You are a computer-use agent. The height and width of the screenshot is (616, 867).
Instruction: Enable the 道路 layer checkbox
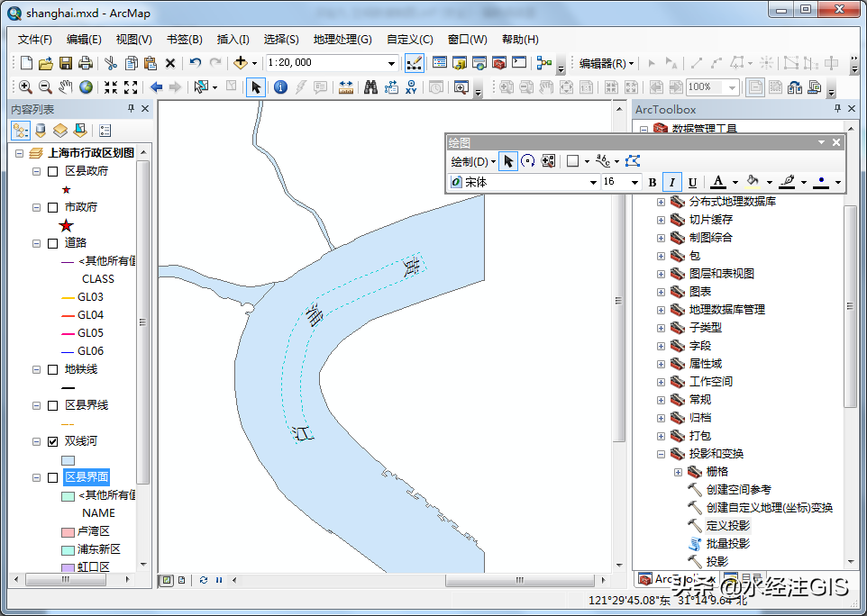(x=53, y=243)
